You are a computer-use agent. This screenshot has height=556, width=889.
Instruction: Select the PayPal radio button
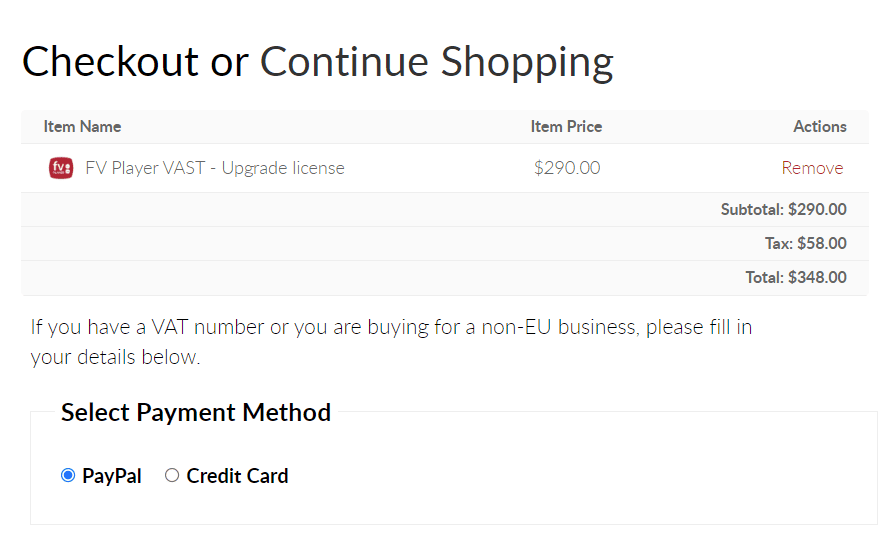(68, 475)
